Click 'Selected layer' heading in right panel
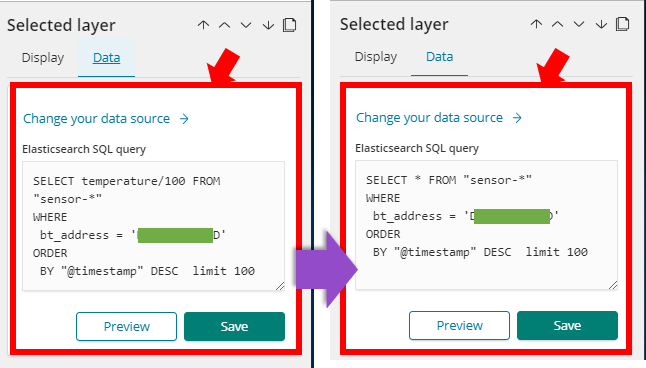This screenshot has width=646, height=368. tap(394, 25)
